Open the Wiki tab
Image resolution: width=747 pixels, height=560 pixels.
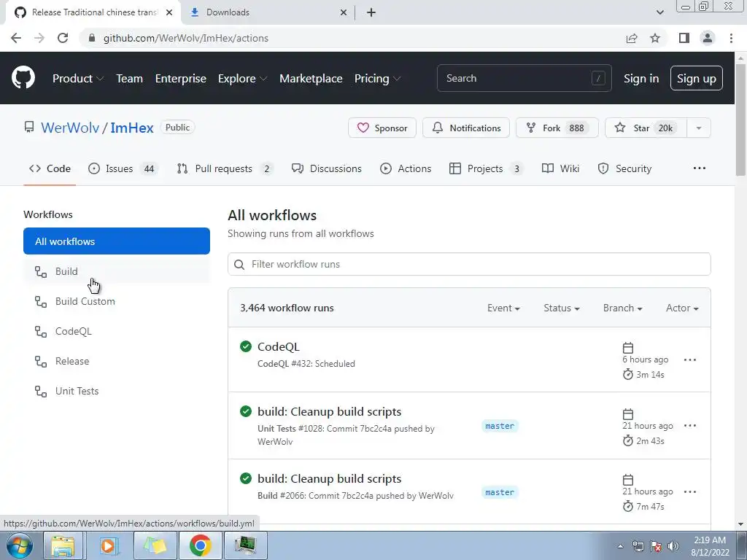[x=560, y=168]
